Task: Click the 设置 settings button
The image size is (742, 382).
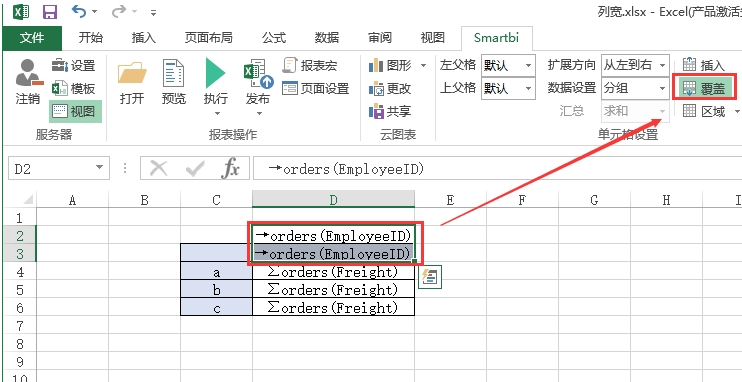Action: tap(74, 65)
